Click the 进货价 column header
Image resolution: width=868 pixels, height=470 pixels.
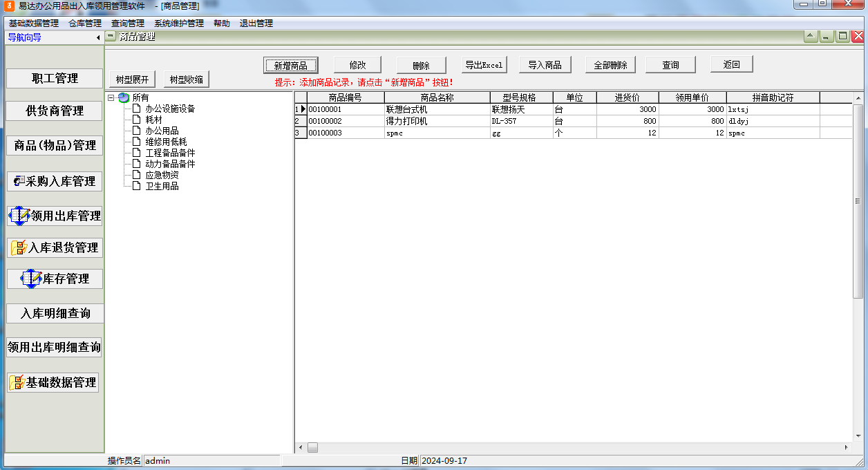pyautogui.click(x=628, y=97)
